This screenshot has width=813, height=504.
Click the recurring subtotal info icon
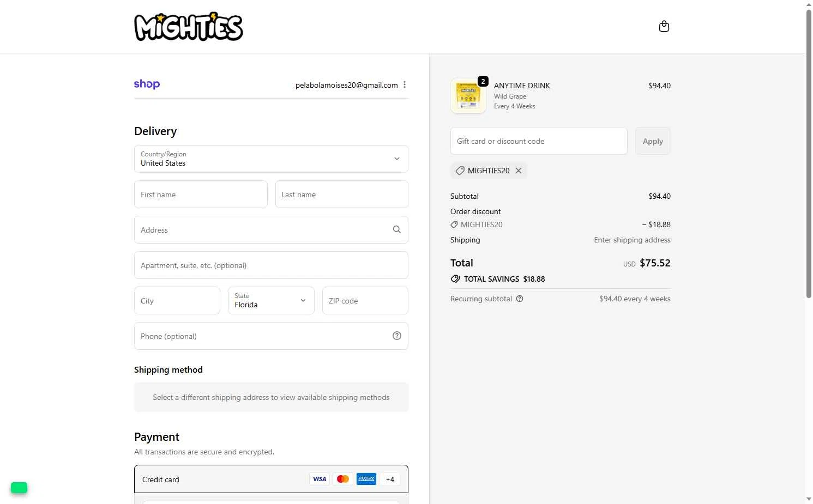520,299
